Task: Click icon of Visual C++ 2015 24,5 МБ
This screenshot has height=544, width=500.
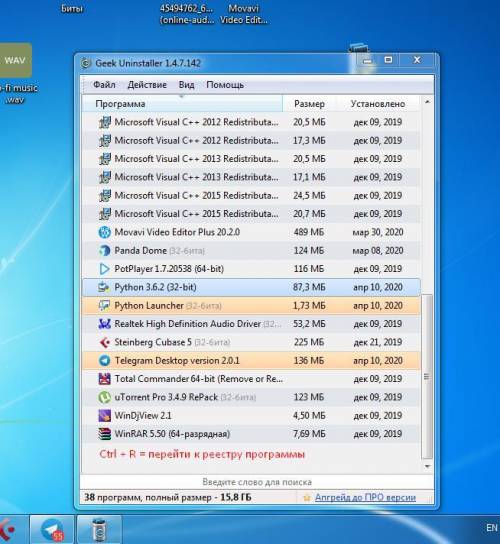Action: coord(104,196)
